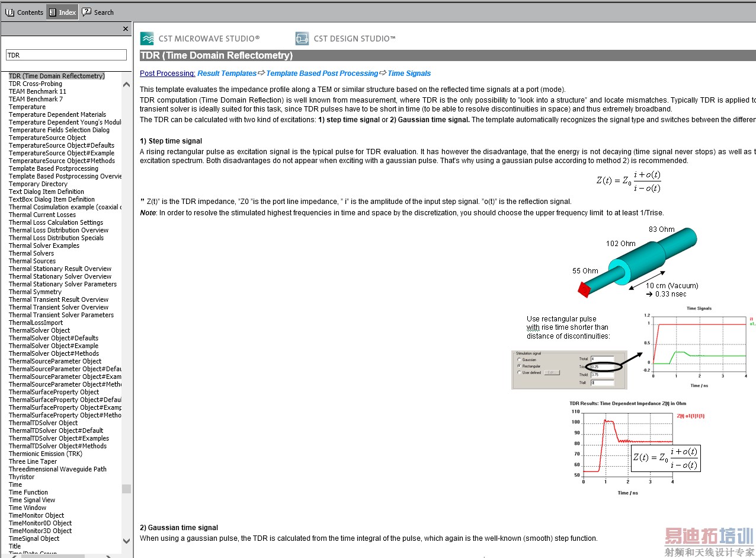Image resolution: width=756 pixels, height=558 pixels.
Task: Switch to the Search tab
Action: (98, 12)
